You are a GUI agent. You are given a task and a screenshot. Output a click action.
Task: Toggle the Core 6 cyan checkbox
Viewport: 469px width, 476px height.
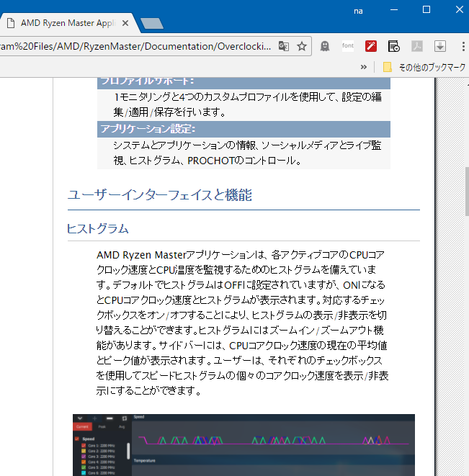(84, 473)
